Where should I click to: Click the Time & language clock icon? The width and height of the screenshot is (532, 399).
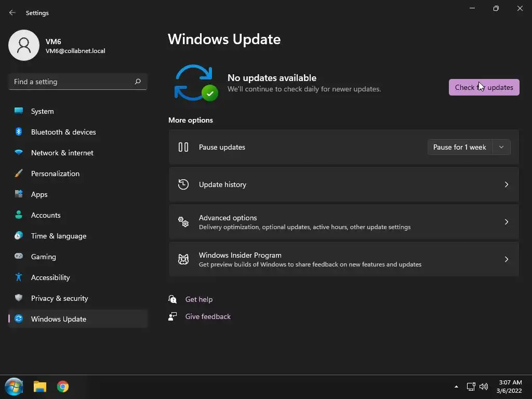(19, 235)
